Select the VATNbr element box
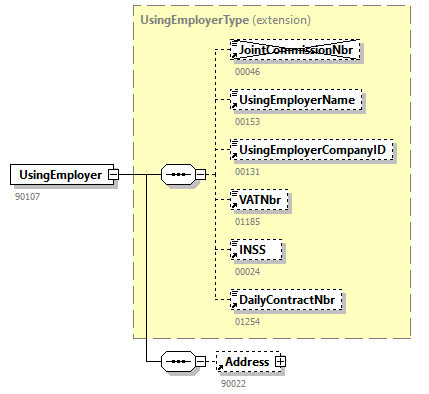This screenshot has height=394, width=429. (259, 200)
